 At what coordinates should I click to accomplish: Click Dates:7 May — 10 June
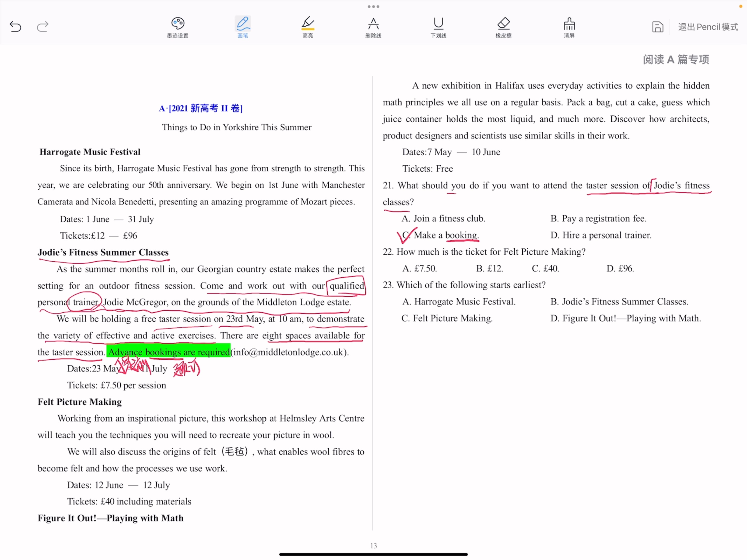(x=451, y=152)
